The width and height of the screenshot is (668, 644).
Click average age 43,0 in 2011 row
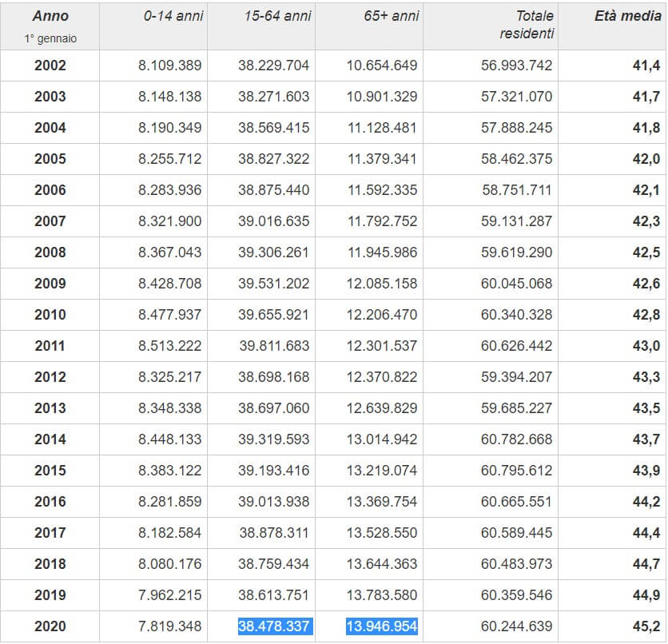tap(646, 346)
